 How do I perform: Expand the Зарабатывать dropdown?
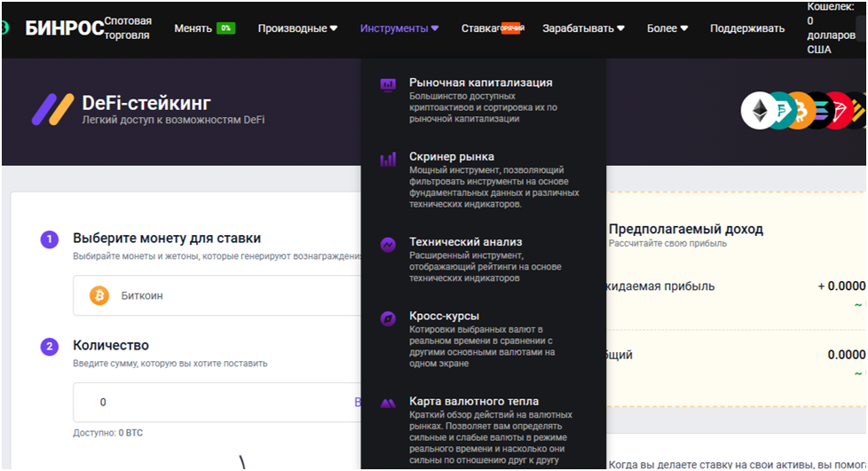pyautogui.click(x=583, y=28)
